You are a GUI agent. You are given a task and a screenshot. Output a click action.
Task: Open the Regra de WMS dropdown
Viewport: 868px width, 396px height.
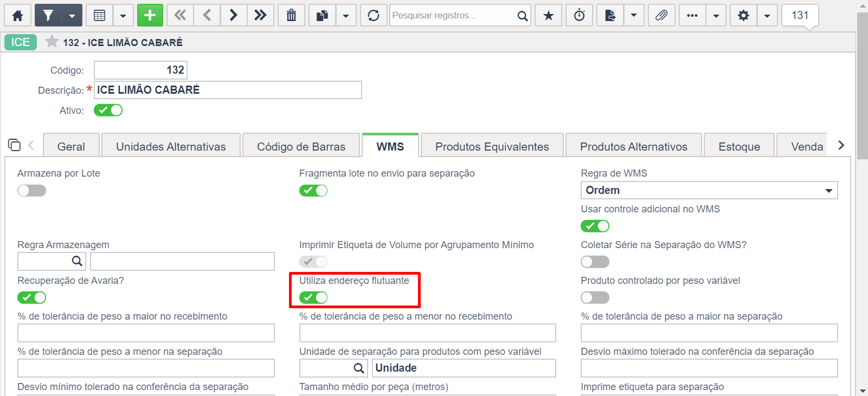709,190
